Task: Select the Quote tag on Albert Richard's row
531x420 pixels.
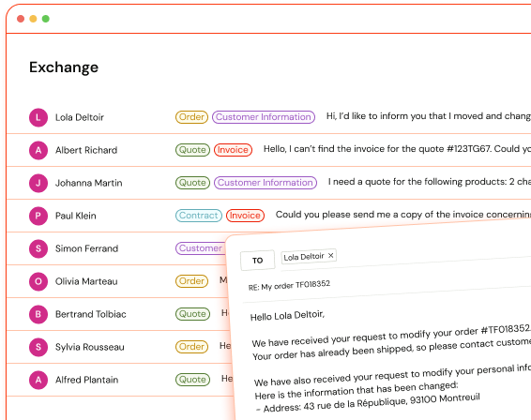Action: click(x=192, y=150)
